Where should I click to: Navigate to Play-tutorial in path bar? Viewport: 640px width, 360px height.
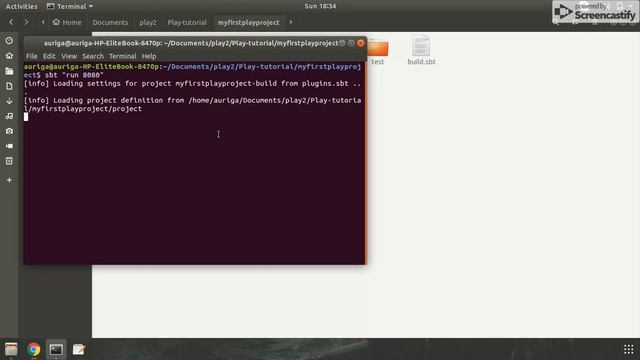pos(187,22)
